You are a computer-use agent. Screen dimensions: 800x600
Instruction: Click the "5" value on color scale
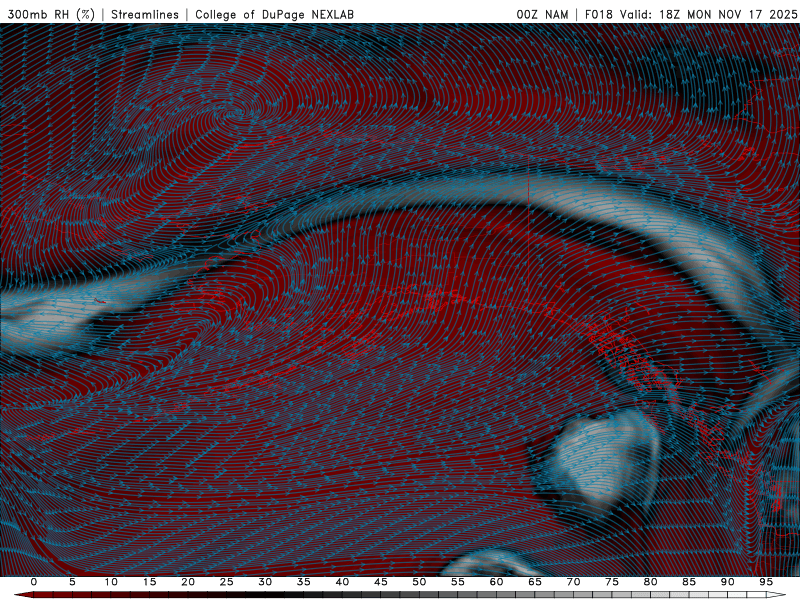pos(72,582)
